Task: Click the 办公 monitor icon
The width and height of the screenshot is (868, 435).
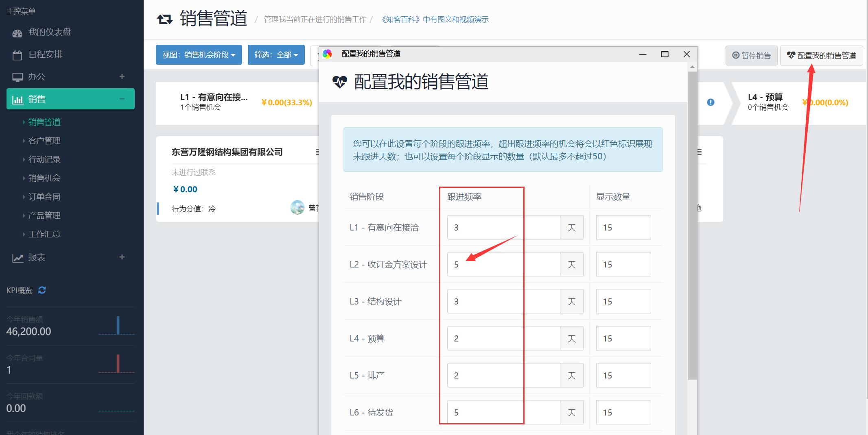Action: point(17,77)
